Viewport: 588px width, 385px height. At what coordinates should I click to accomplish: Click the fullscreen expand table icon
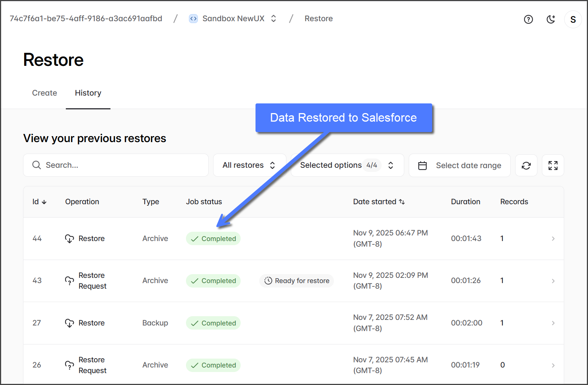pos(553,166)
